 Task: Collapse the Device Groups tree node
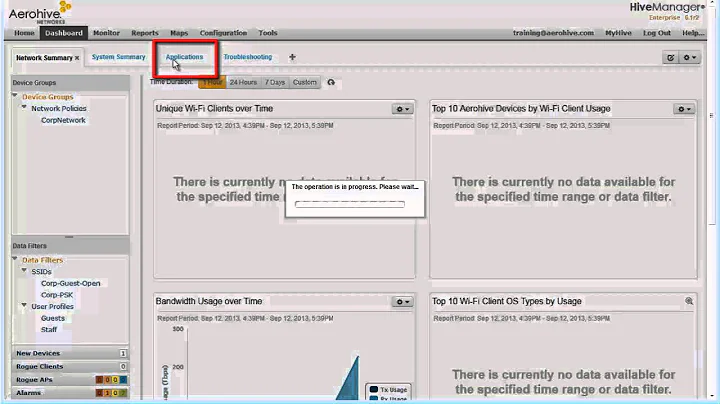pos(15,95)
